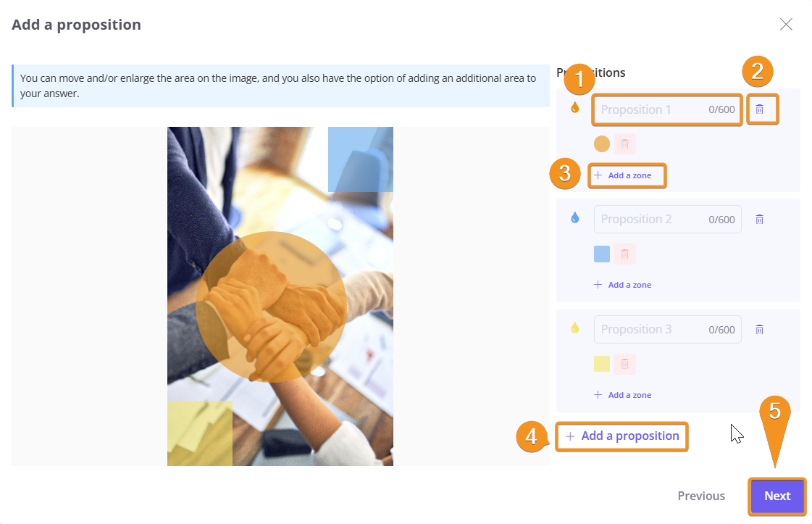Go back with the Previous link
This screenshot has width=812, height=524.
point(701,496)
